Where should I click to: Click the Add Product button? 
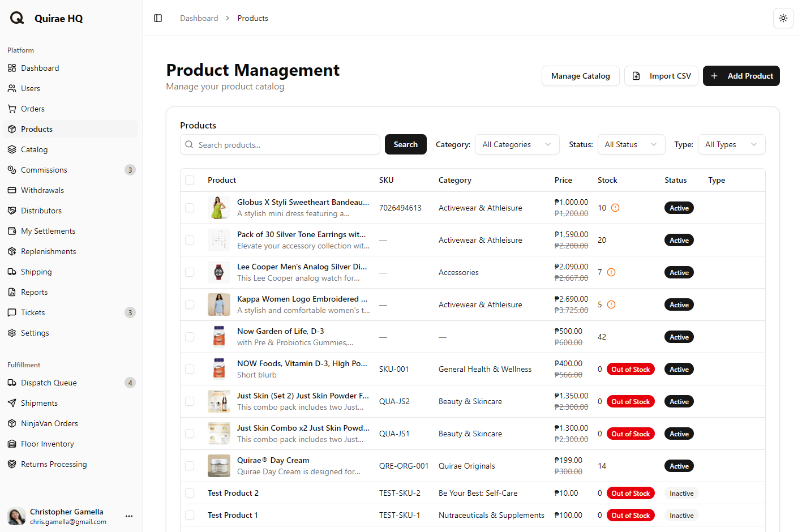pyautogui.click(x=741, y=76)
